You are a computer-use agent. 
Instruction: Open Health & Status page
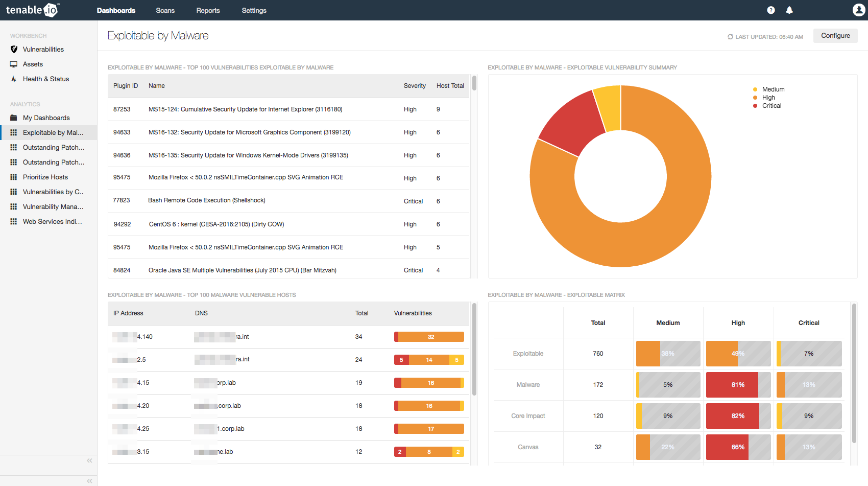[46, 79]
